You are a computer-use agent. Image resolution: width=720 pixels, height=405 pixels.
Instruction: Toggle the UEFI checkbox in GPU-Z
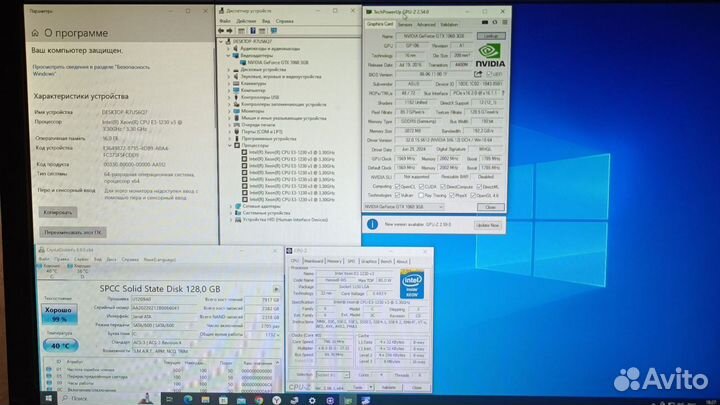tap(489, 74)
